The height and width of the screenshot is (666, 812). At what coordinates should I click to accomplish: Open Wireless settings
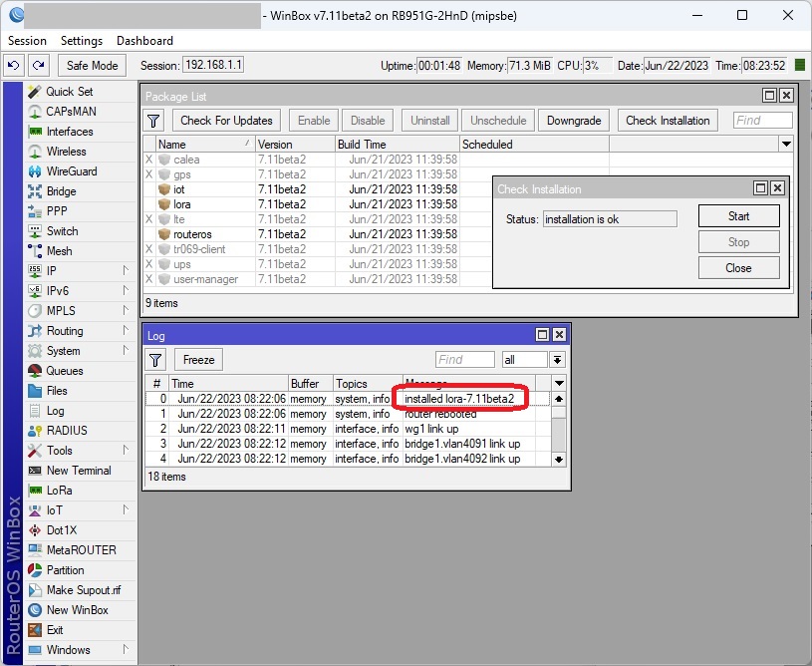point(66,152)
